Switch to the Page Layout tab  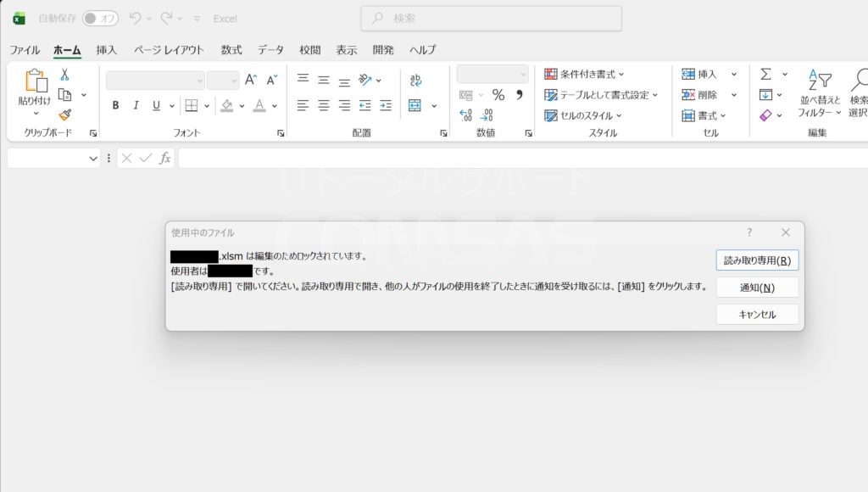169,50
